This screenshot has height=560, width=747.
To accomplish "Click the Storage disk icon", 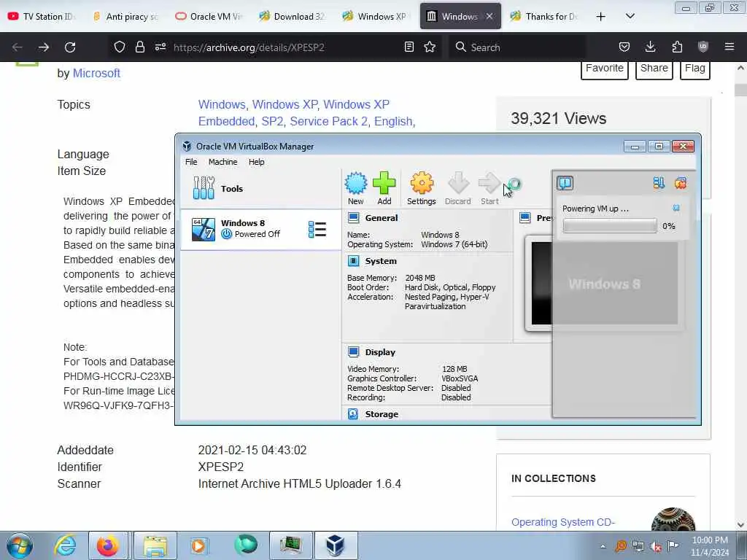I will pos(353,414).
